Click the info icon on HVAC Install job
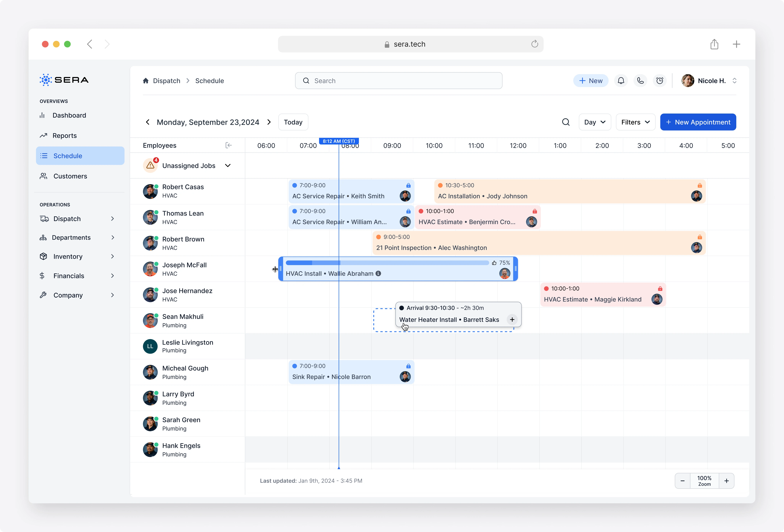Viewport: 784px width, 532px height. pos(378,274)
